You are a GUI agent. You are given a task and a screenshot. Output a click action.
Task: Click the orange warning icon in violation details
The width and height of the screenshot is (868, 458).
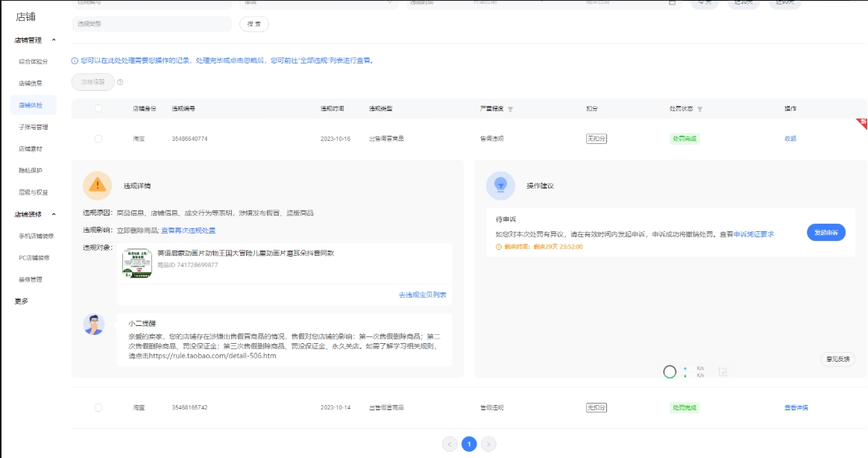click(97, 186)
